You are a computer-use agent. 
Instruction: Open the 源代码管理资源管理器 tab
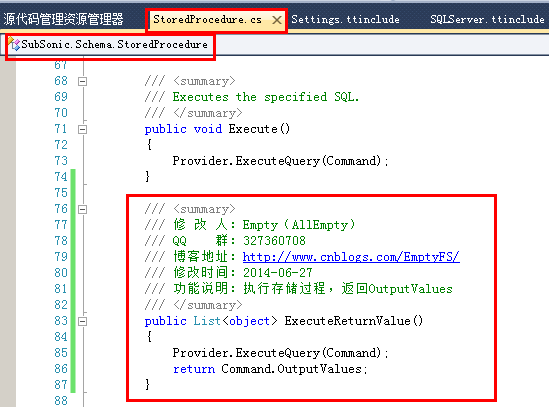(63, 19)
